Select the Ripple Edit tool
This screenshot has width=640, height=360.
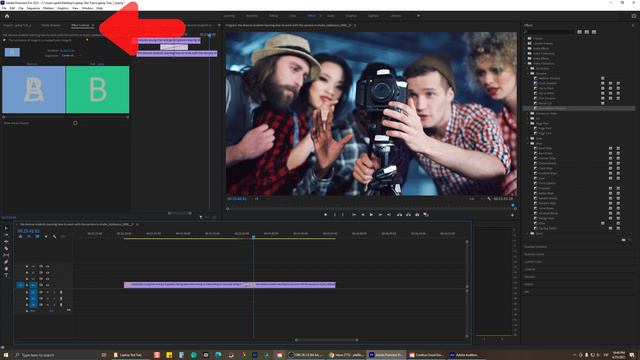point(6,242)
